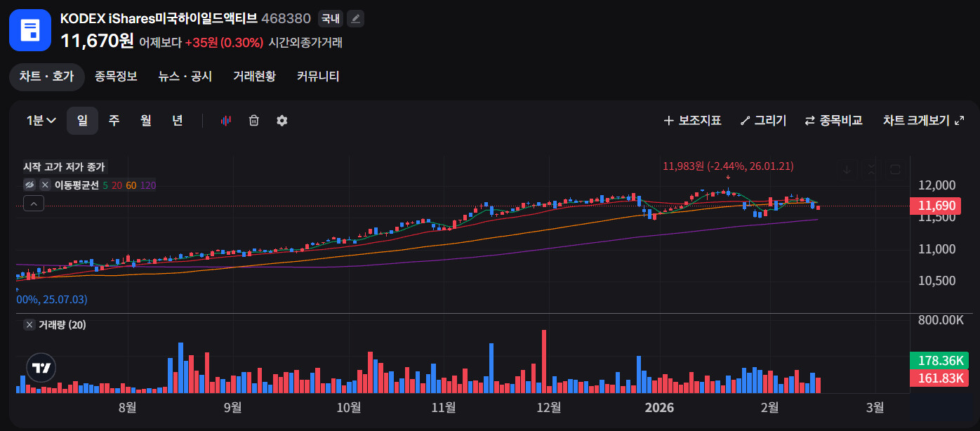
Task: Click the 9월 time axis label
Action: coord(232,408)
